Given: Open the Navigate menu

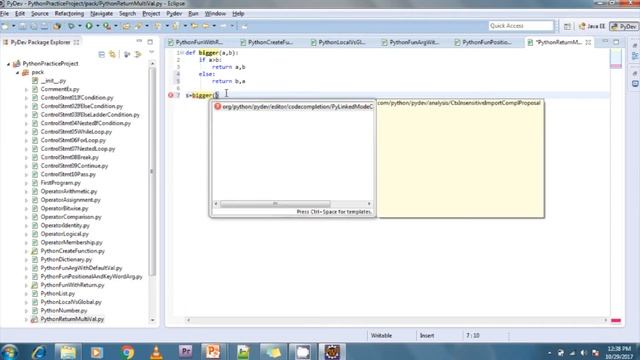Looking at the screenshot, I should click(x=101, y=13).
